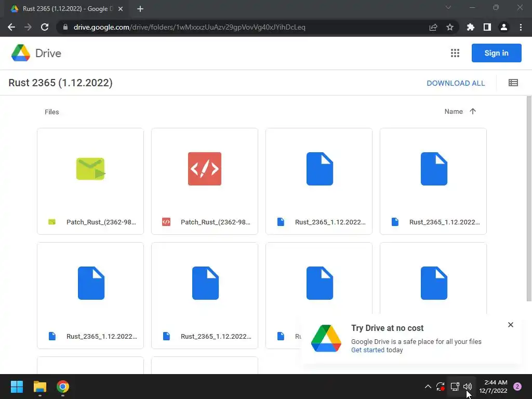Open the Google apps grid

coord(455,53)
